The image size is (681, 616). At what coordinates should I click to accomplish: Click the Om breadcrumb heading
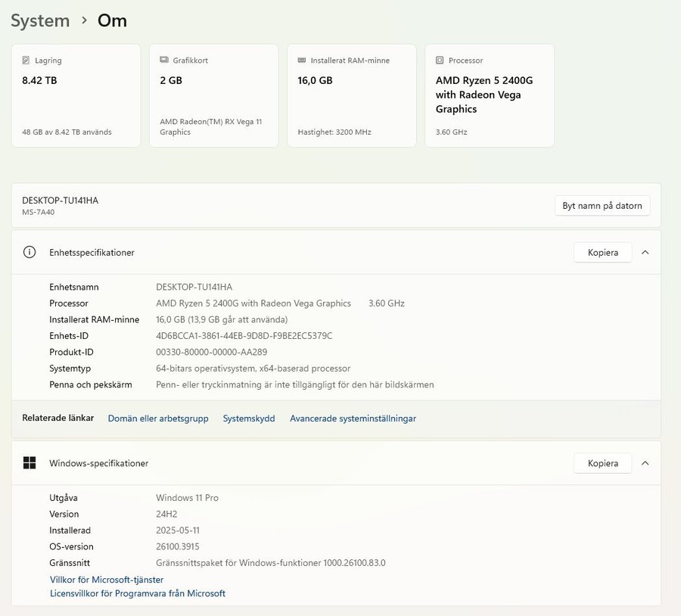click(x=112, y=21)
